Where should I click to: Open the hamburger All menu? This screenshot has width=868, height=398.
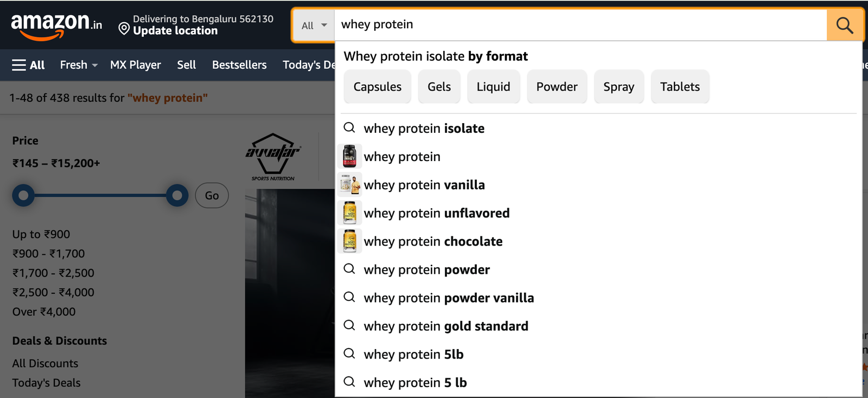pyautogui.click(x=28, y=65)
